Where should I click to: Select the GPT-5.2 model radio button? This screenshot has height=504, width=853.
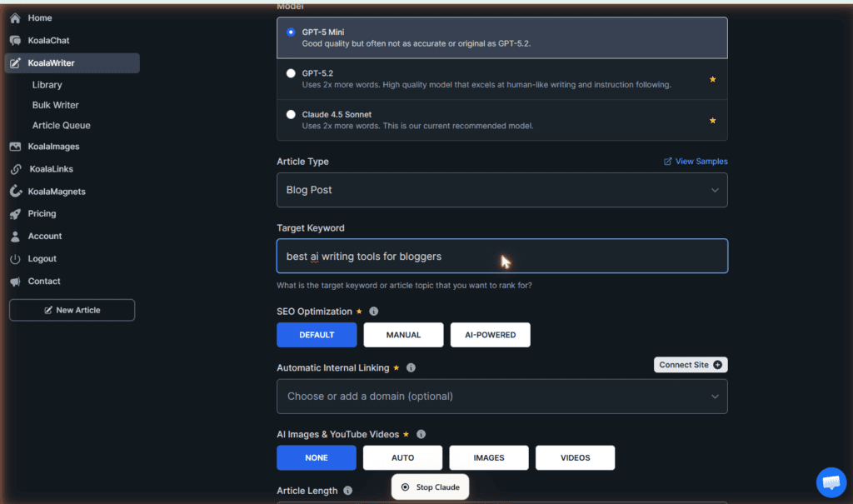tap(291, 73)
